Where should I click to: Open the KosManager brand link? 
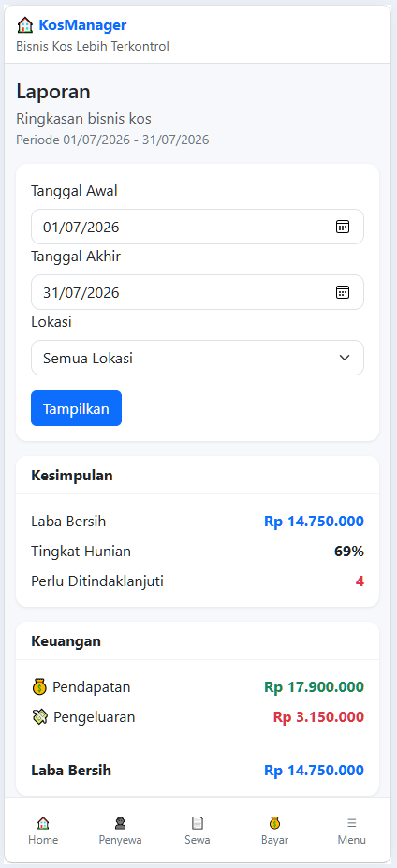pos(82,25)
